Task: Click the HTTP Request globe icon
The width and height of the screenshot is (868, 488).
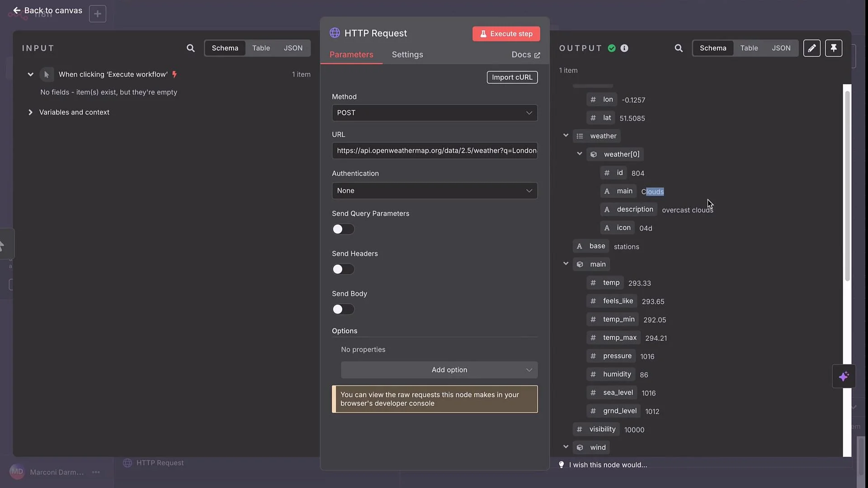Action: click(x=335, y=33)
